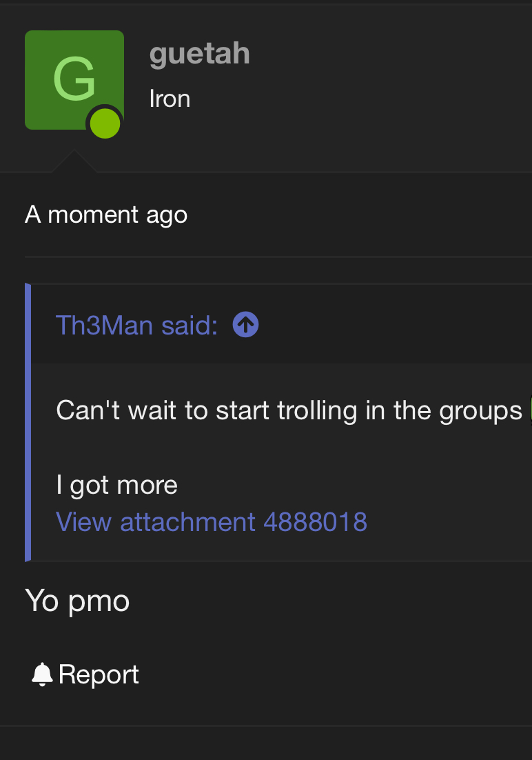Open the 'A moment ago' timestamp permalink
Image resolution: width=532 pixels, height=760 pixels.
pyautogui.click(x=106, y=214)
